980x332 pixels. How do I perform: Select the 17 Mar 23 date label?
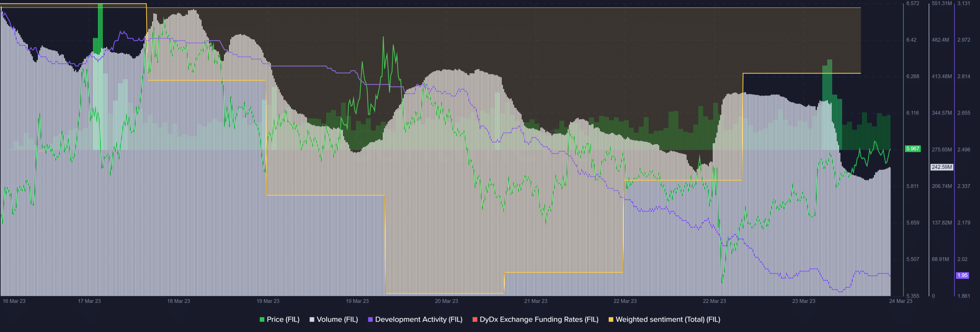[x=89, y=301]
